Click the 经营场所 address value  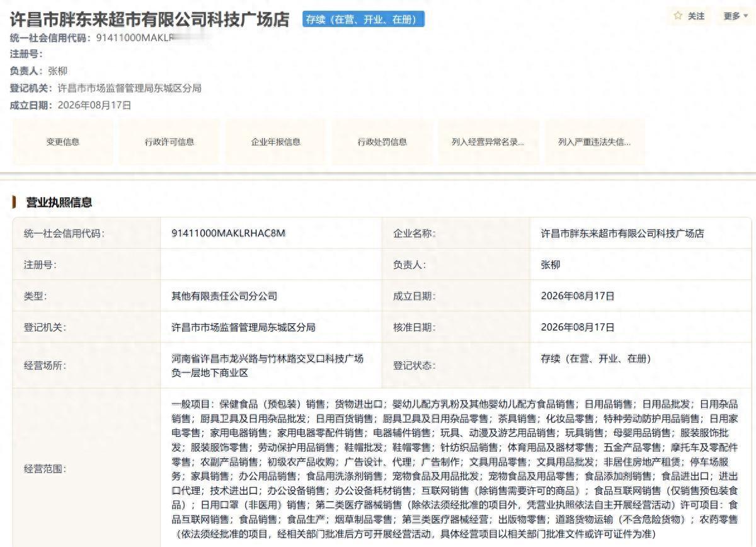[267, 365]
